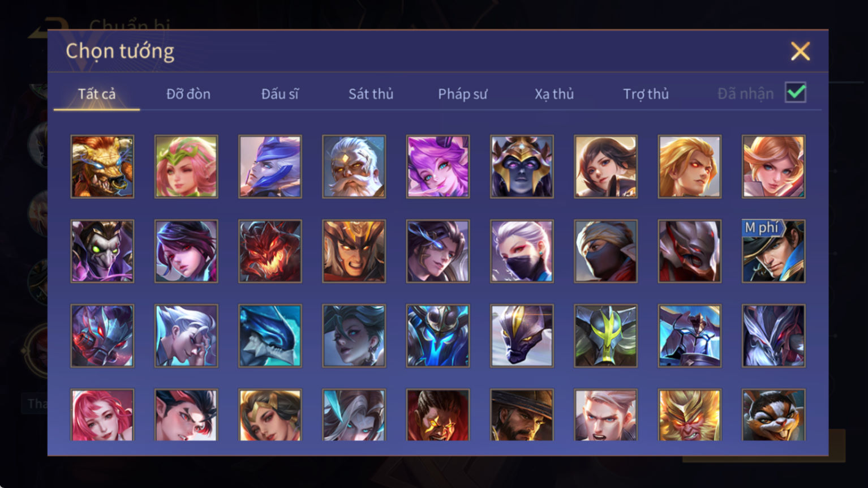The width and height of the screenshot is (868, 488).
Task: Select the 'Tất cả' tab
Action: 97,94
